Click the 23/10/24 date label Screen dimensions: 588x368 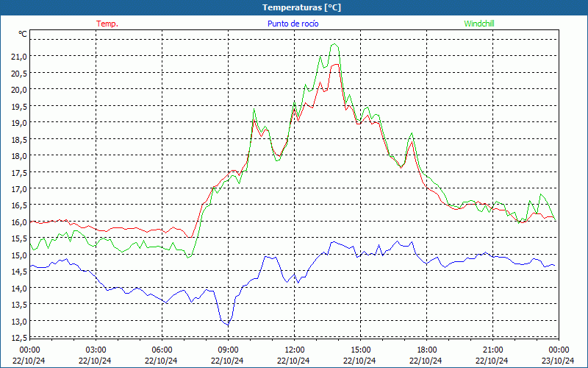(x=559, y=361)
